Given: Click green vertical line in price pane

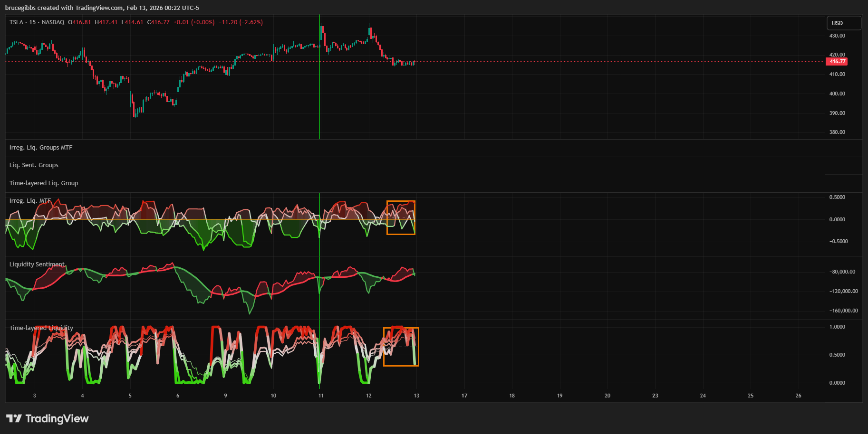Looking at the screenshot, I should pyautogui.click(x=320, y=95).
